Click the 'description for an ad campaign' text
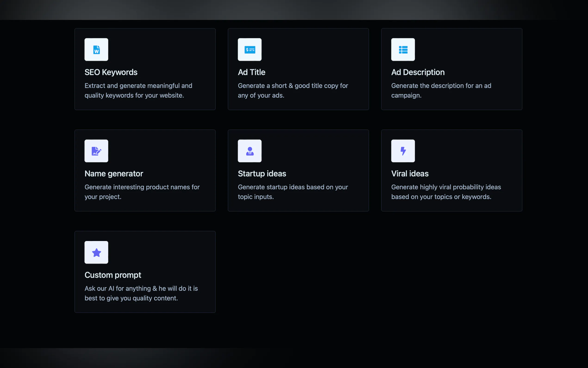This screenshot has height=368, width=588. tap(441, 91)
